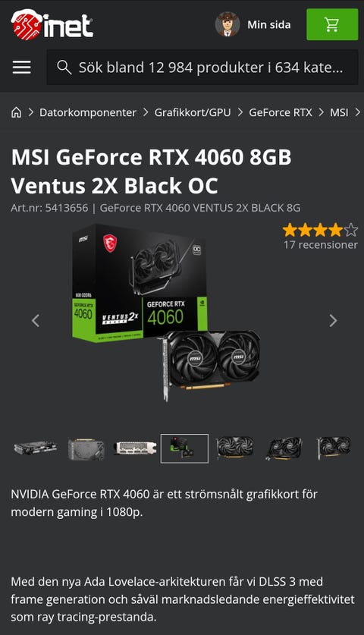Open Min sida account page
The width and height of the screenshot is (364, 635).
(269, 25)
